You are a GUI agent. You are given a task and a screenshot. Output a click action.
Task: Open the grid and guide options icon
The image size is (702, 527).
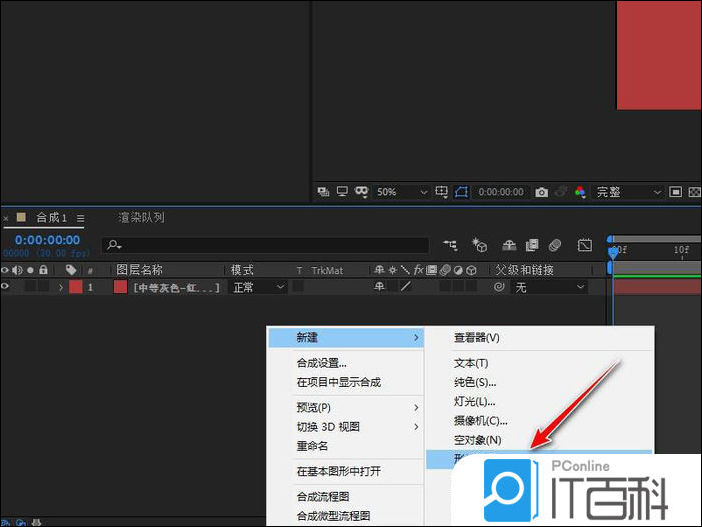coord(441,192)
